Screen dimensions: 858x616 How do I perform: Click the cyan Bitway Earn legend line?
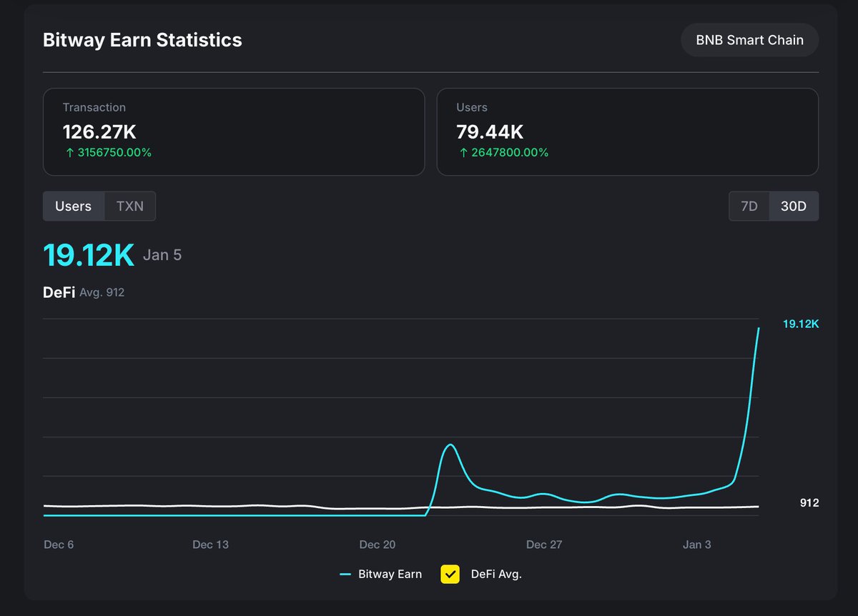pos(345,574)
